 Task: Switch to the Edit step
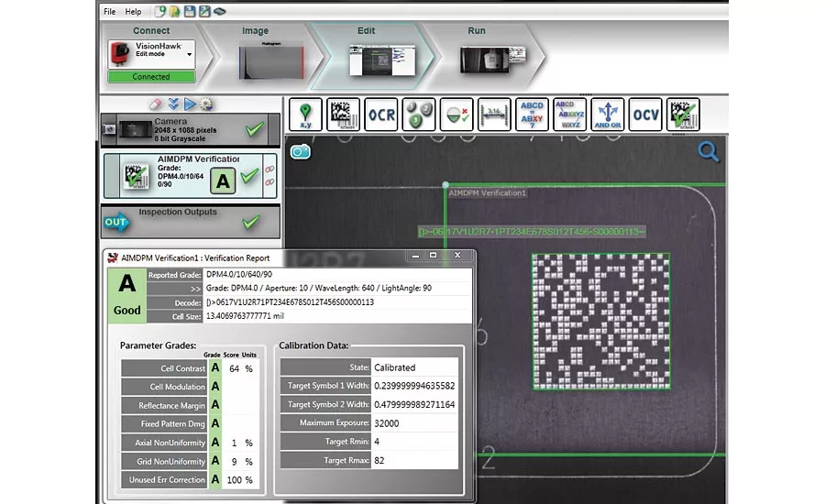(366, 30)
